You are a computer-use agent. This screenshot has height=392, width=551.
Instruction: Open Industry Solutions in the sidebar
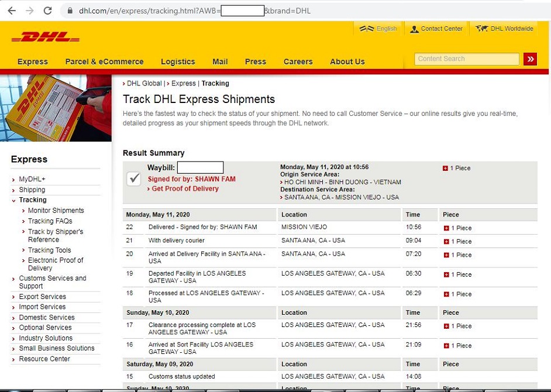[x=46, y=338]
